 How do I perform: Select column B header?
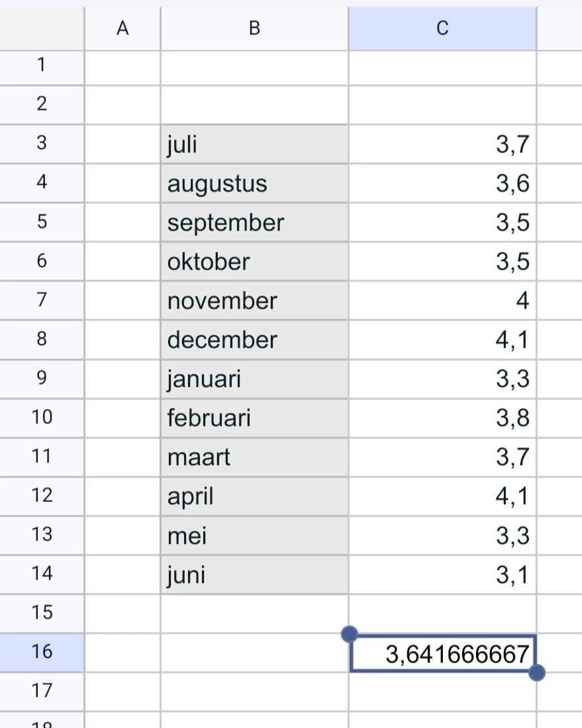coord(254,28)
